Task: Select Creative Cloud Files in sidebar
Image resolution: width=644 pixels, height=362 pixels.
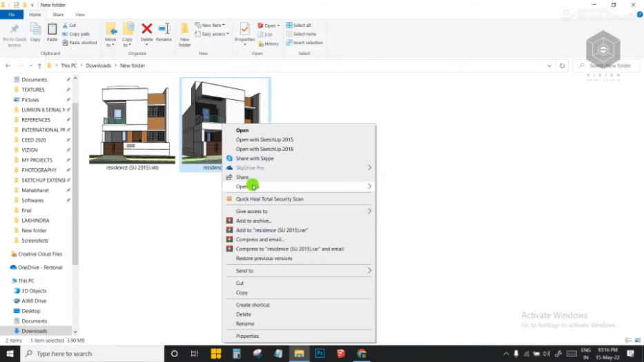Action: 40,254
